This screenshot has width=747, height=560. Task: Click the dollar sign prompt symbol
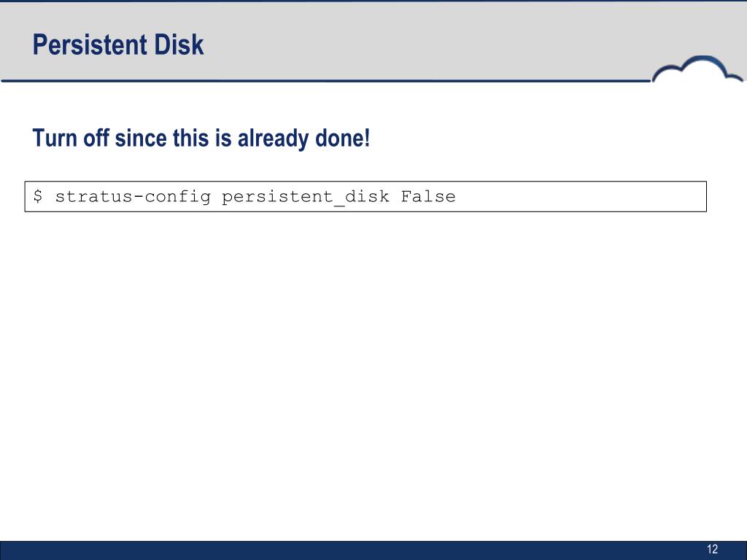(x=38, y=195)
